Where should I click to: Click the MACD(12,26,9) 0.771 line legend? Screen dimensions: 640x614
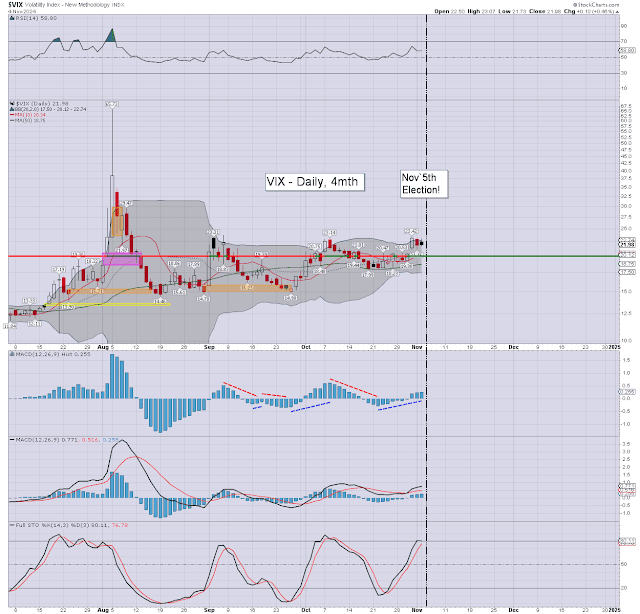coord(63,440)
